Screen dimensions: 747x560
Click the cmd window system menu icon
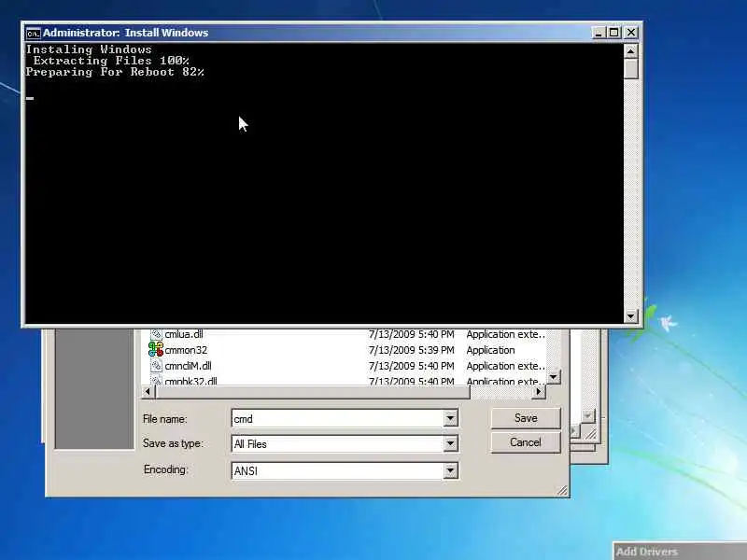34,33
